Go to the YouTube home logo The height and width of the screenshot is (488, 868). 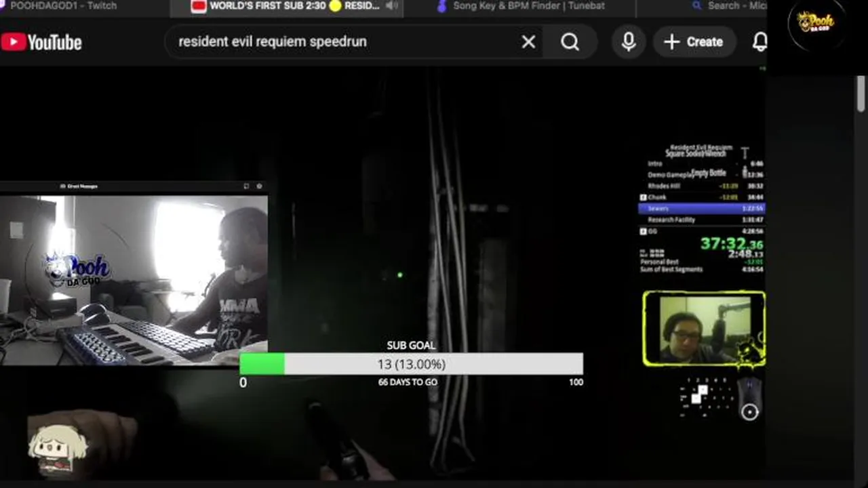click(41, 42)
